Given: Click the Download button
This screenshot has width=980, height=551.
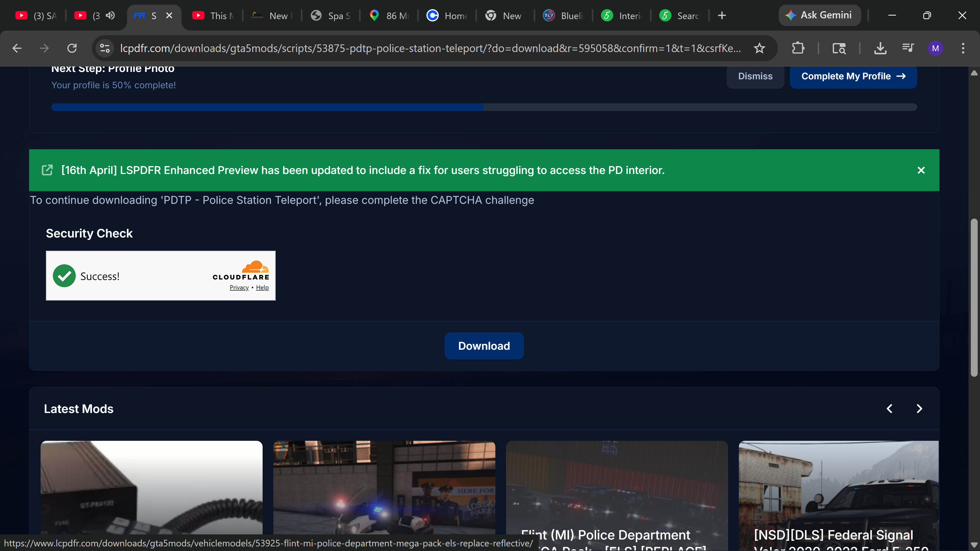Looking at the screenshot, I should click(484, 346).
